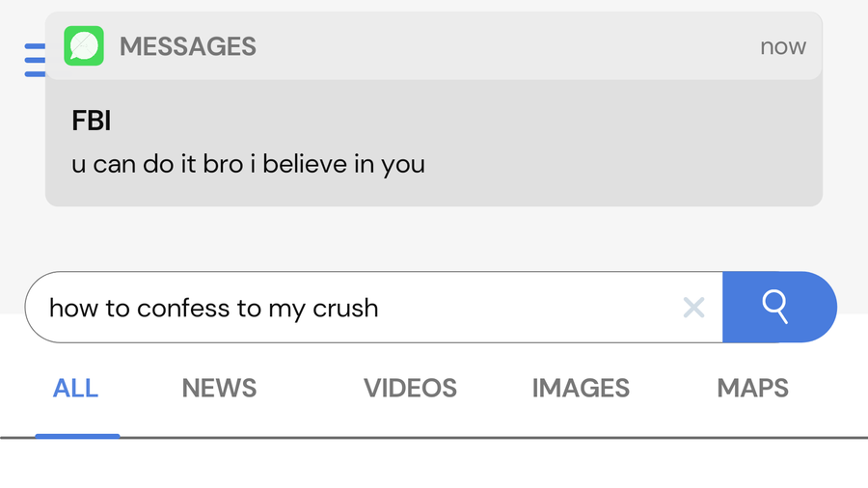Tap the MESSAGES label in the notification header
Viewport: 868px width, 488px height.
click(x=188, y=46)
